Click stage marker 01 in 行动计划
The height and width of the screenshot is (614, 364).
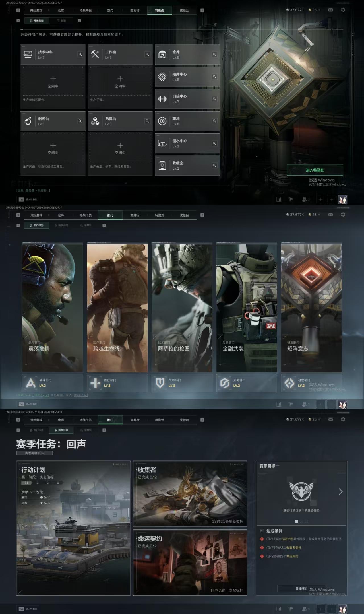pos(26,483)
